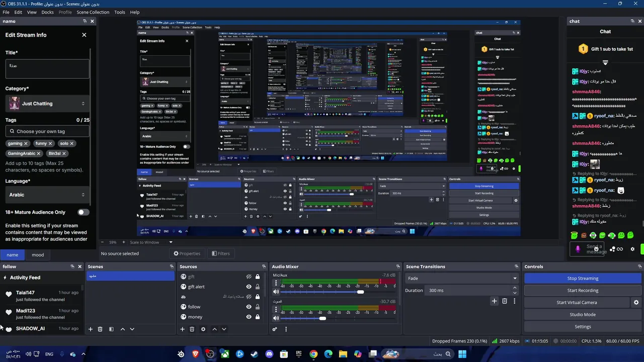
Task: Select the name tab
Action: pyautogui.click(x=13, y=255)
